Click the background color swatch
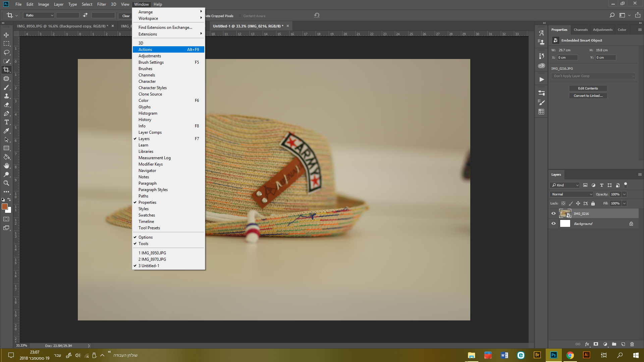 [x=9, y=211]
